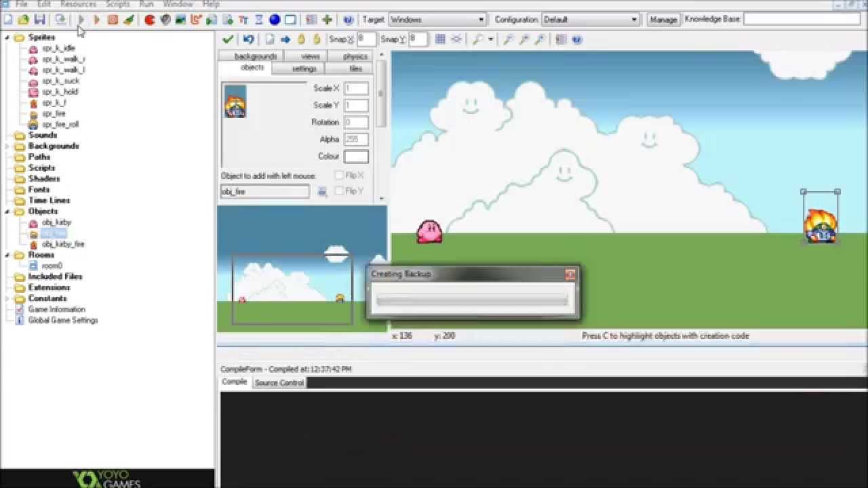Select the Sounds folder in the resource tree
This screenshot has height=488, width=868.
pyautogui.click(x=42, y=135)
